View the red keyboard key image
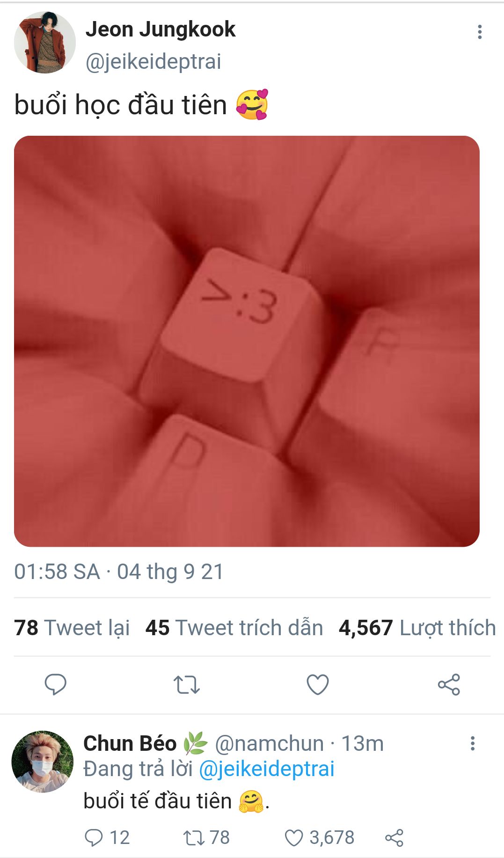Viewport: 504px width, 858px height. [247, 341]
